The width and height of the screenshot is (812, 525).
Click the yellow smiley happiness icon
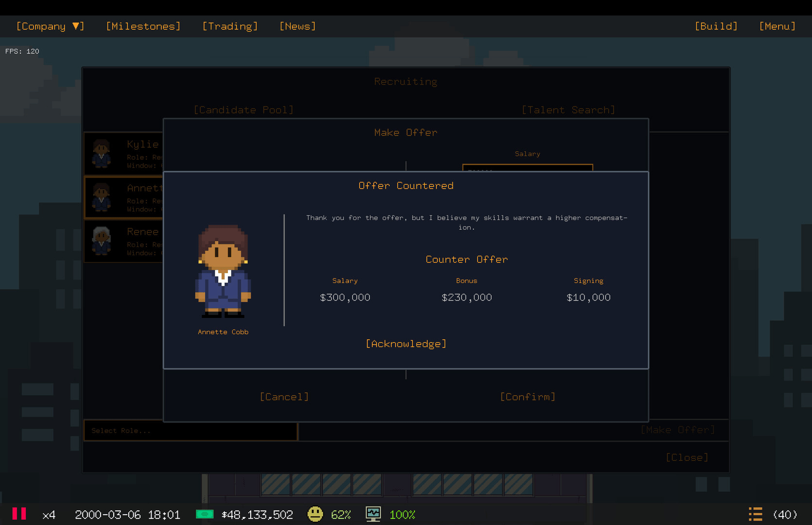pyautogui.click(x=315, y=514)
